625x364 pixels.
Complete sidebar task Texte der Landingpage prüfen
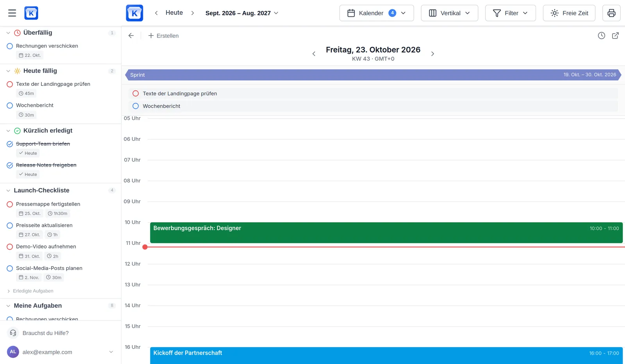tap(10, 84)
